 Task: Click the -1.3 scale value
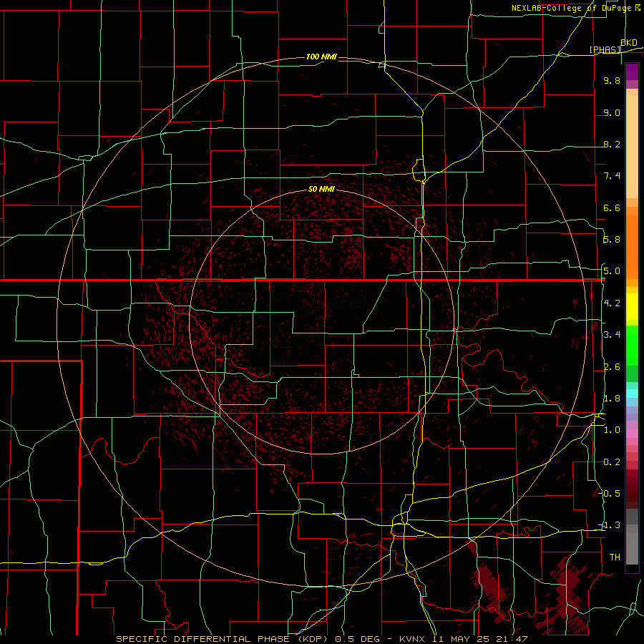pos(610,525)
